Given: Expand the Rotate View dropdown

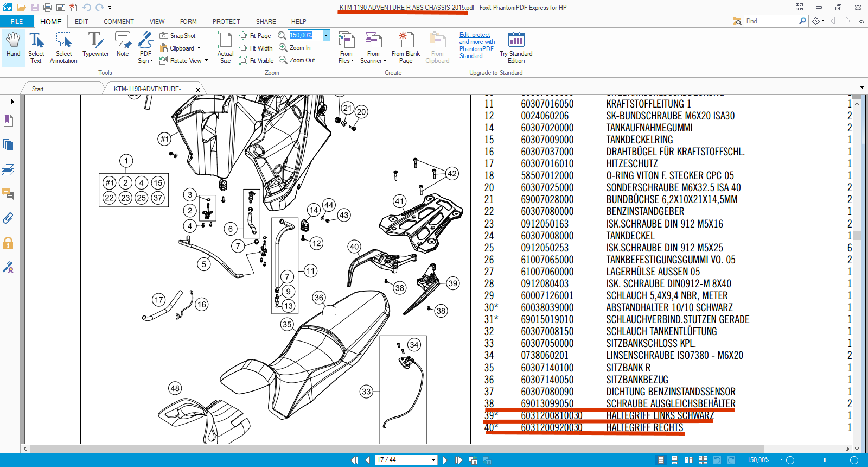Looking at the screenshot, I should click(206, 61).
